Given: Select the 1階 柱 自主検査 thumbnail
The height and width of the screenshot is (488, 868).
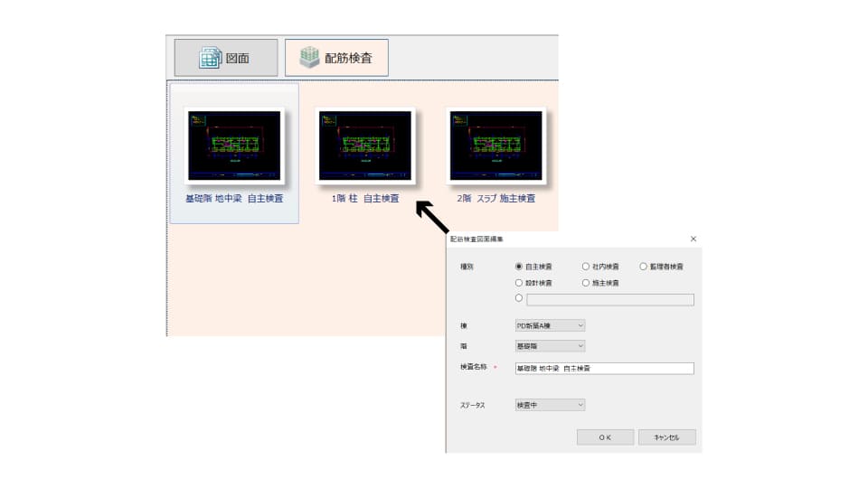Looking at the screenshot, I should [365, 145].
